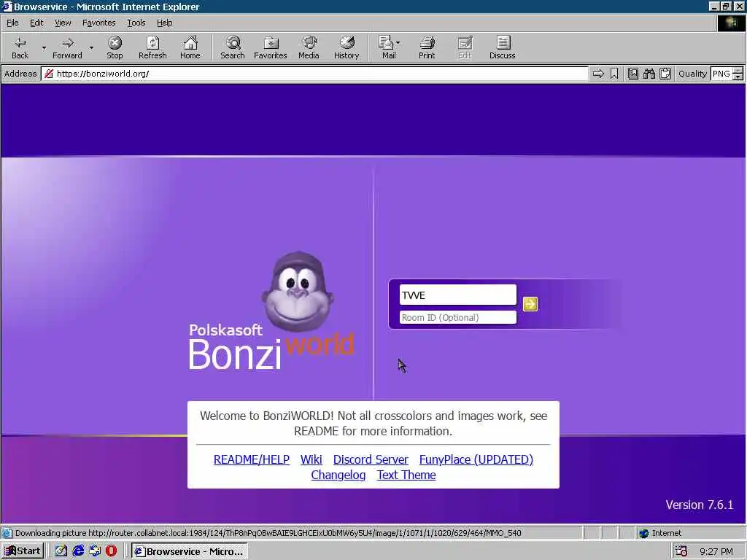Print the current page
The height and width of the screenshot is (560, 747).
click(427, 47)
